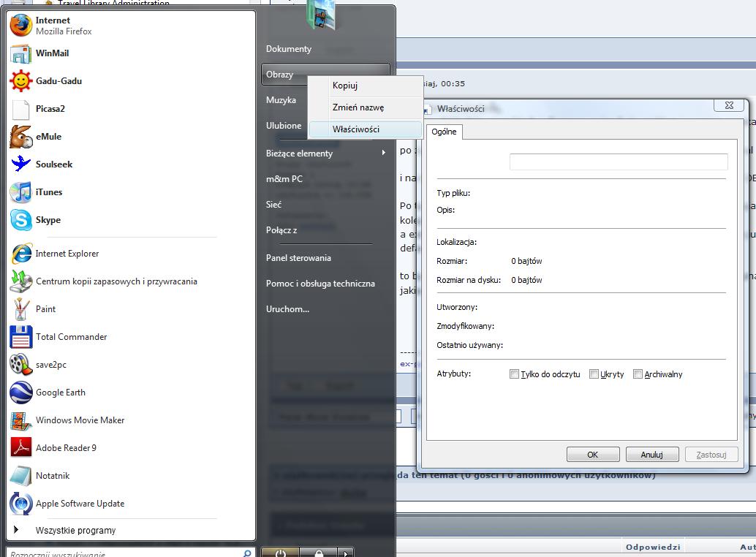Click the user account picture
Screen dimensions: 756x557
321,15
